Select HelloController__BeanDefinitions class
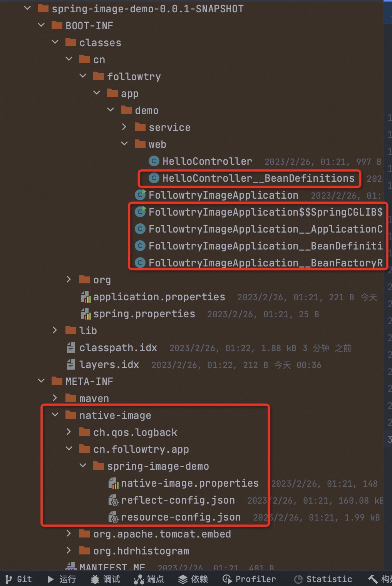392x586 pixels. pos(258,178)
